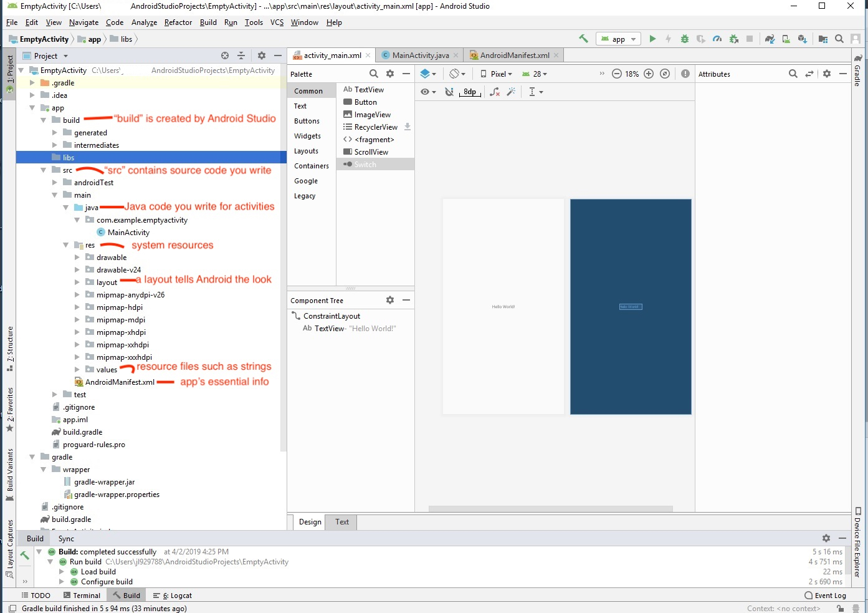Expand the values folder
Image resolution: width=868 pixels, height=613 pixels.
click(77, 369)
